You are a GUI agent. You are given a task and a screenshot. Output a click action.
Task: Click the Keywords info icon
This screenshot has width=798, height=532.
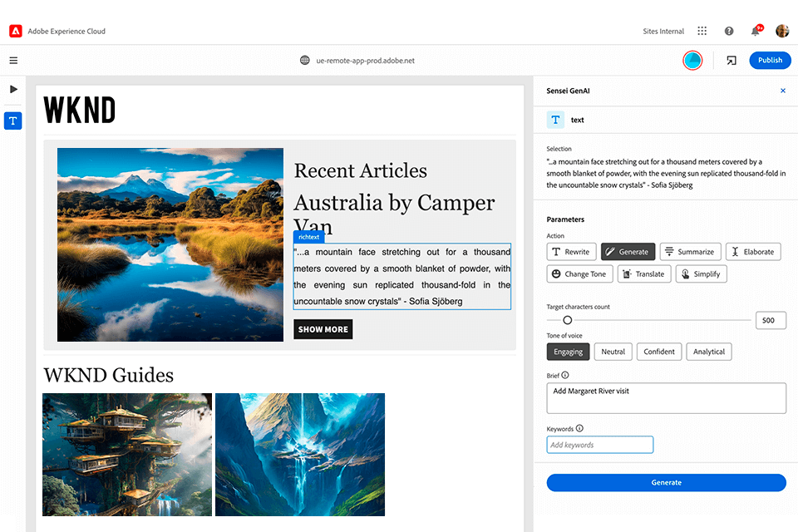579,428
